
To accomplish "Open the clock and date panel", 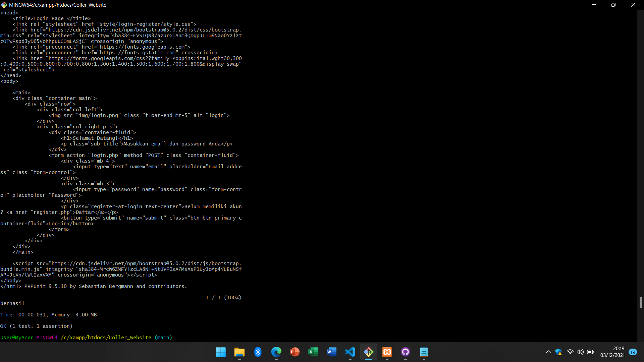I will [612, 352].
